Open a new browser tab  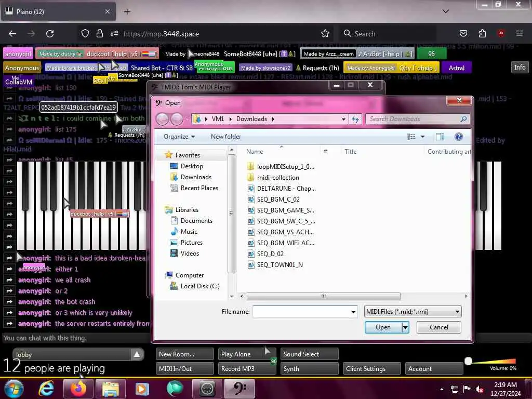127,12
